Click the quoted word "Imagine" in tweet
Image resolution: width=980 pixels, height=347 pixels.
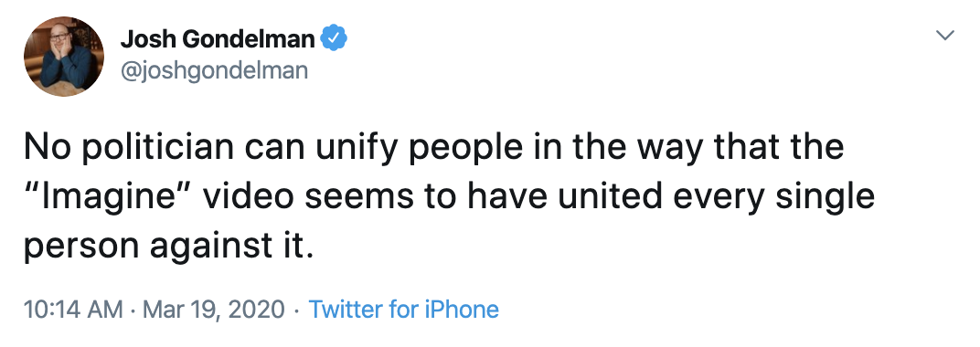pyautogui.click(x=107, y=198)
